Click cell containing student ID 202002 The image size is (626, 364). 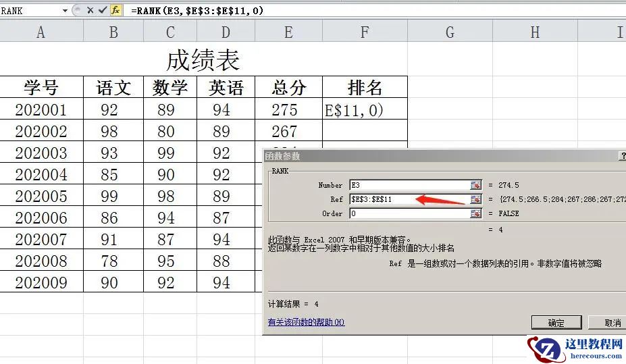[x=41, y=130]
